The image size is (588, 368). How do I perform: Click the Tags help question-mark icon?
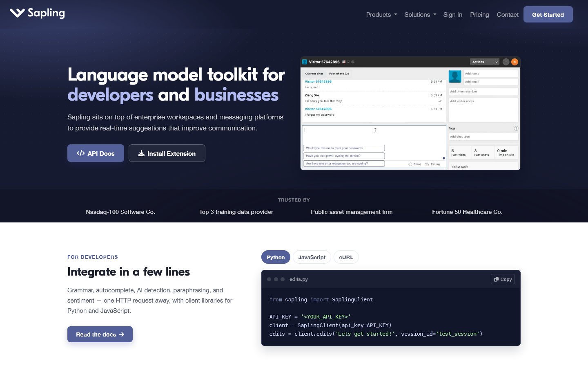(x=516, y=128)
